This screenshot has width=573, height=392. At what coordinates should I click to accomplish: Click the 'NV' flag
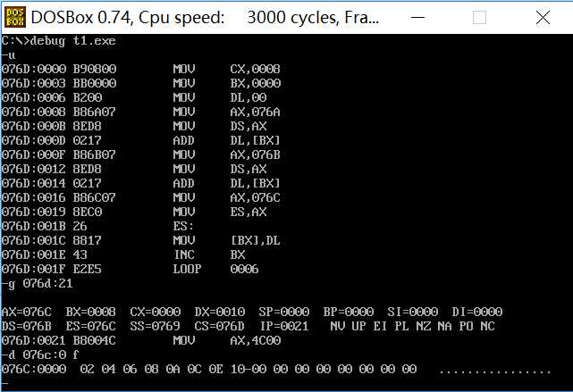pos(337,326)
